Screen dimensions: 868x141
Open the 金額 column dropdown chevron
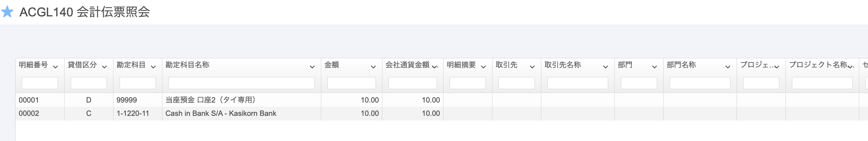point(373,67)
